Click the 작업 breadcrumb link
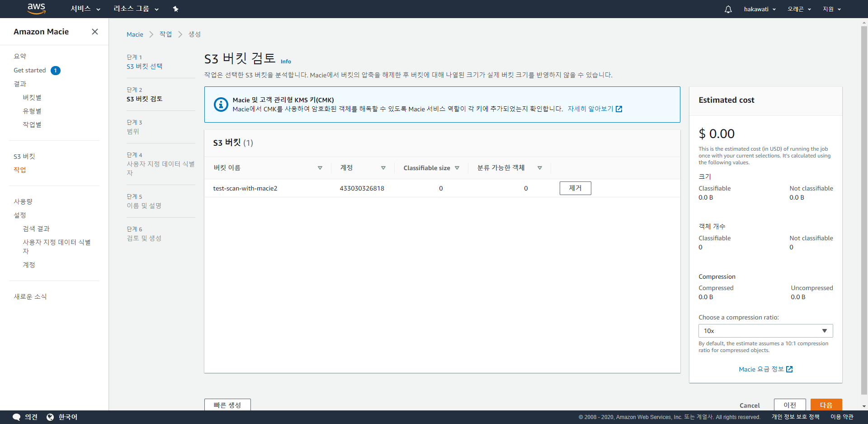 point(165,34)
